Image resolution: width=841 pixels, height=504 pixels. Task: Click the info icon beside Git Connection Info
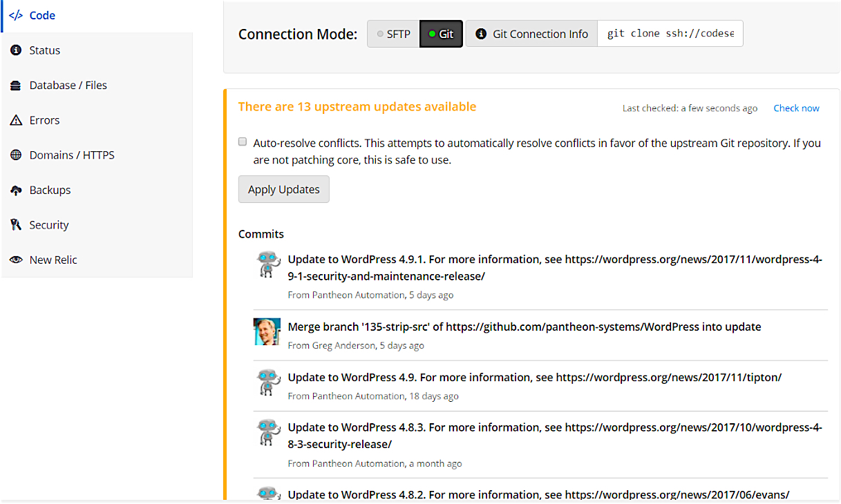coord(481,34)
